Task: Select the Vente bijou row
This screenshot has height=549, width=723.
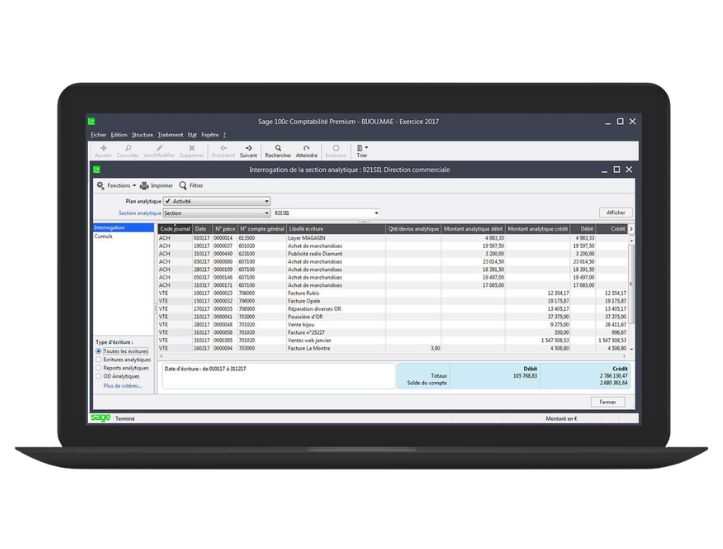Action: (393, 325)
